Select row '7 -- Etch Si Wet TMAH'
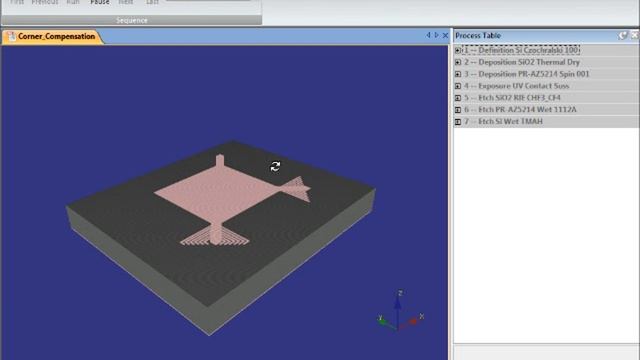 tap(546, 121)
